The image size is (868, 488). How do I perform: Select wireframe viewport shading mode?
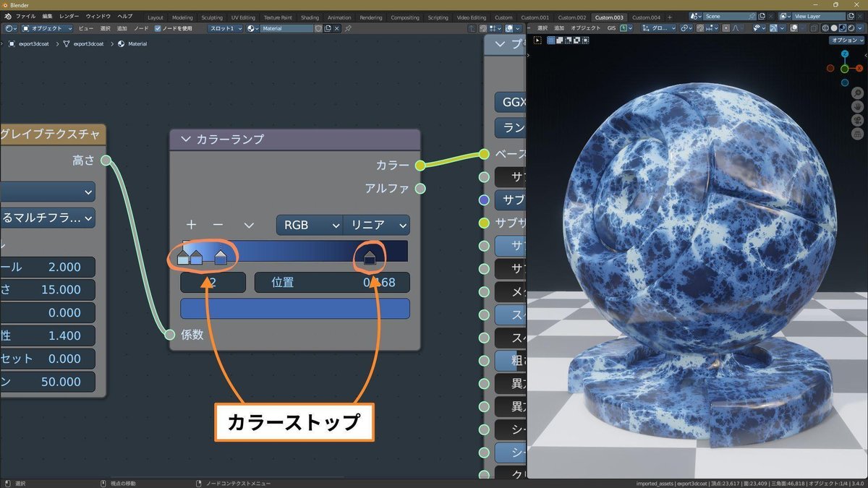[825, 28]
